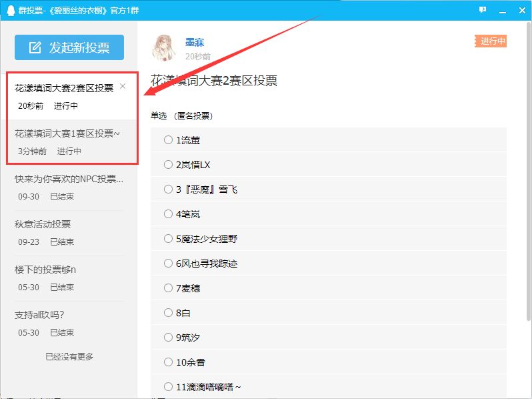Screen dimensions: 532x399
Task: Select option 9筑汐
Action: [329, 337]
